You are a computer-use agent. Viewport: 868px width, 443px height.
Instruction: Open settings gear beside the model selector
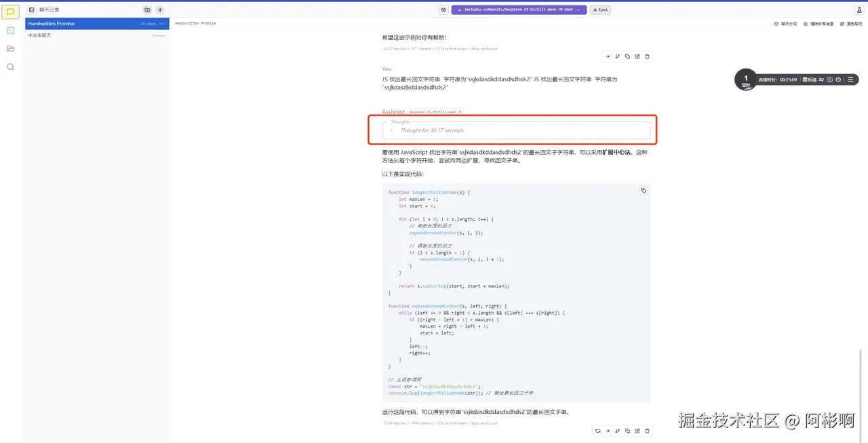[x=444, y=9]
